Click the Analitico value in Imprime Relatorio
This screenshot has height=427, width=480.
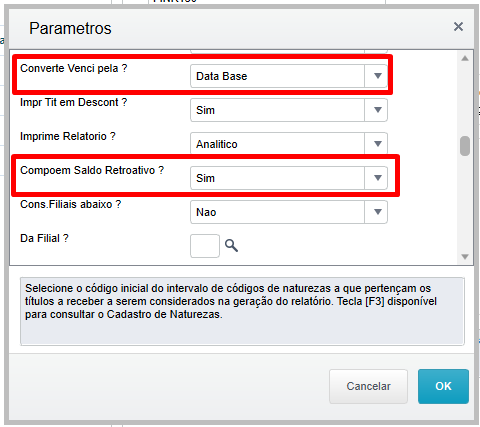coord(217,144)
